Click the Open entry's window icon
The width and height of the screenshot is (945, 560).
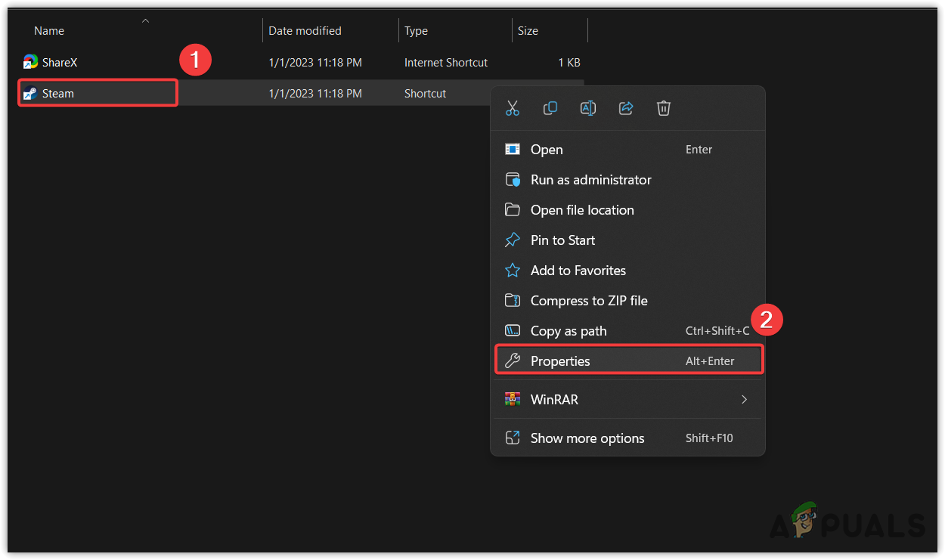click(x=513, y=150)
